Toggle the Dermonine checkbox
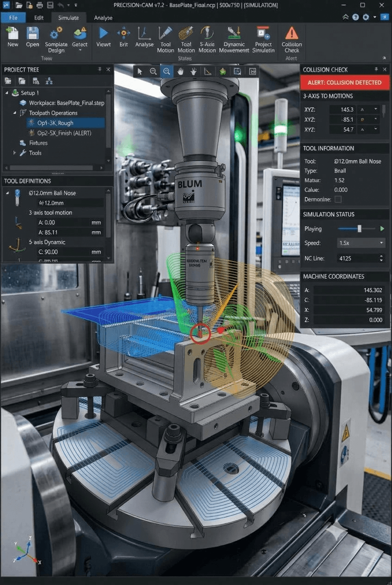Screen dimensions: 392x585 click(x=338, y=199)
